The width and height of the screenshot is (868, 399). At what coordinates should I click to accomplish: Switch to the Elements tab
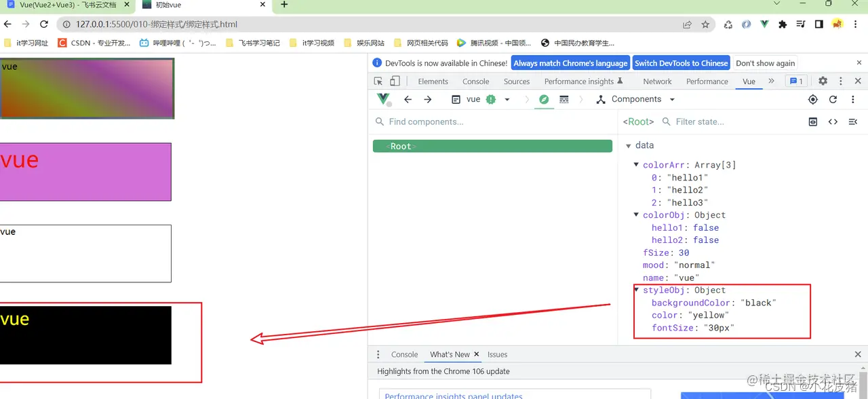[x=433, y=81]
